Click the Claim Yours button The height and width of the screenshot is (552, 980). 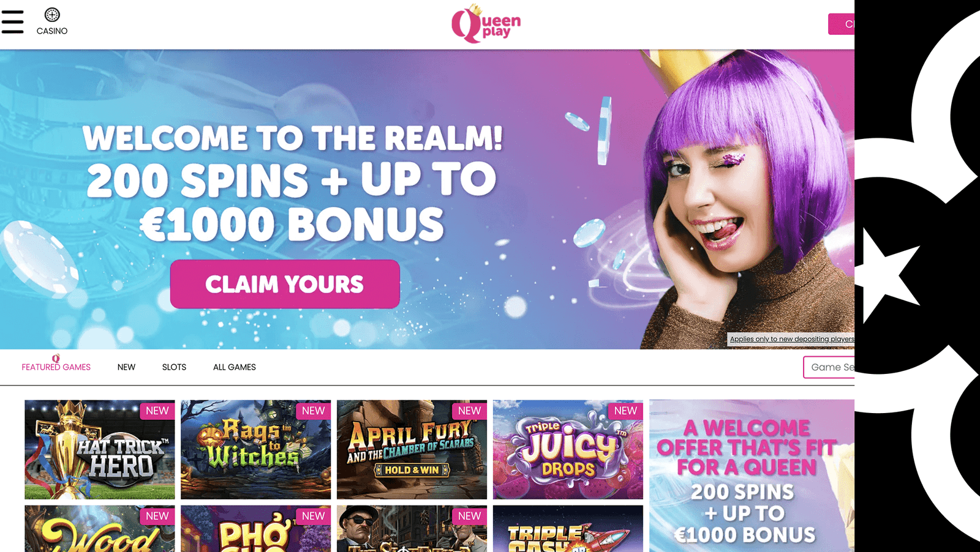point(285,284)
